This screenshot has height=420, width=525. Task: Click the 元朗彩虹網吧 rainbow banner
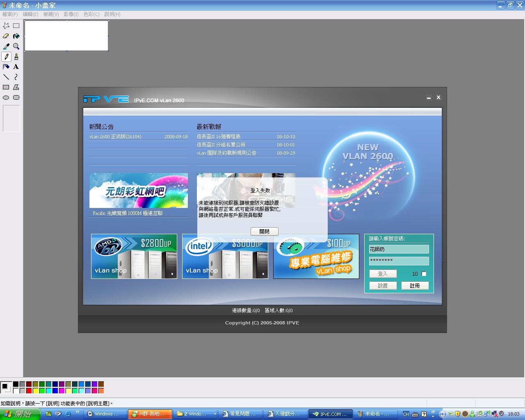point(139,191)
